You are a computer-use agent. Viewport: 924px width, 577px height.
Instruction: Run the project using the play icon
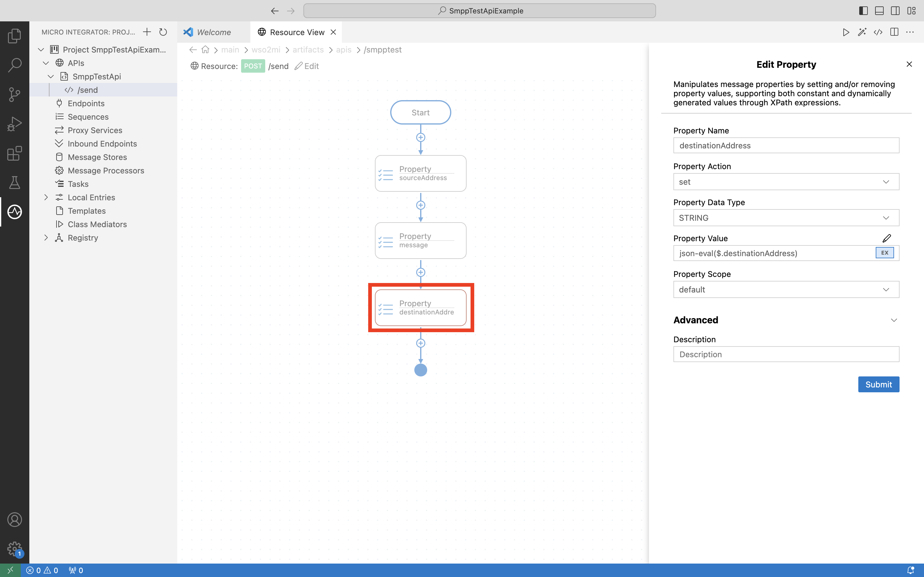point(846,32)
